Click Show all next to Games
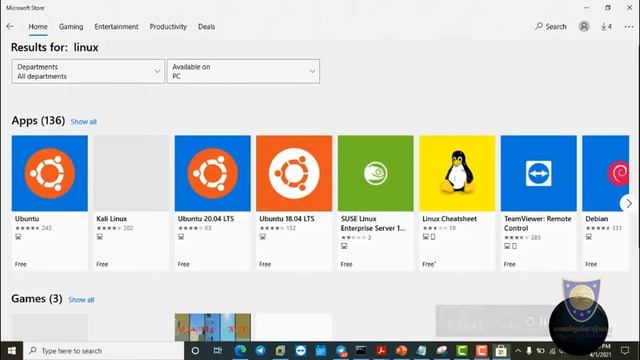This screenshot has height=360, width=640. coord(81,300)
